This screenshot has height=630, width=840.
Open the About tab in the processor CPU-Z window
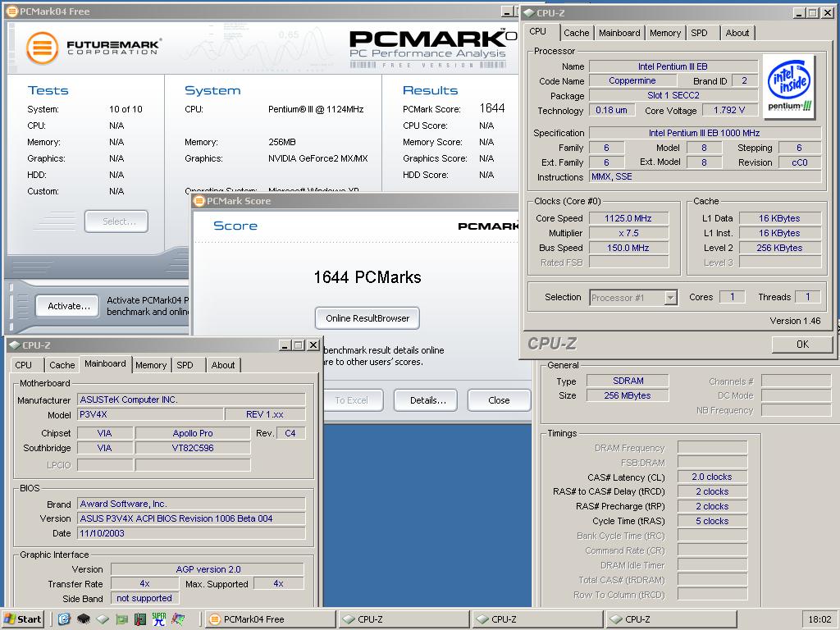737,33
